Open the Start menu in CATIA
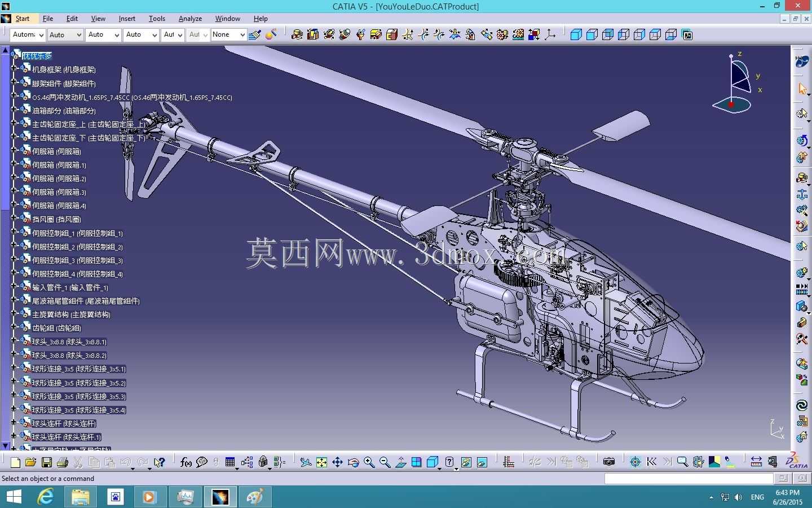This screenshot has width=812, height=508. point(23,19)
